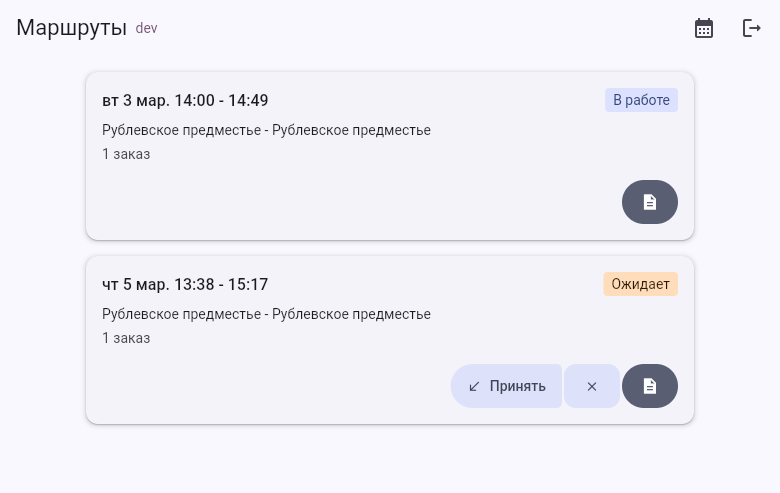Viewport: 780px width, 493px height.
Task: Open document for the 3 мар. route
Action: (x=650, y=202)
